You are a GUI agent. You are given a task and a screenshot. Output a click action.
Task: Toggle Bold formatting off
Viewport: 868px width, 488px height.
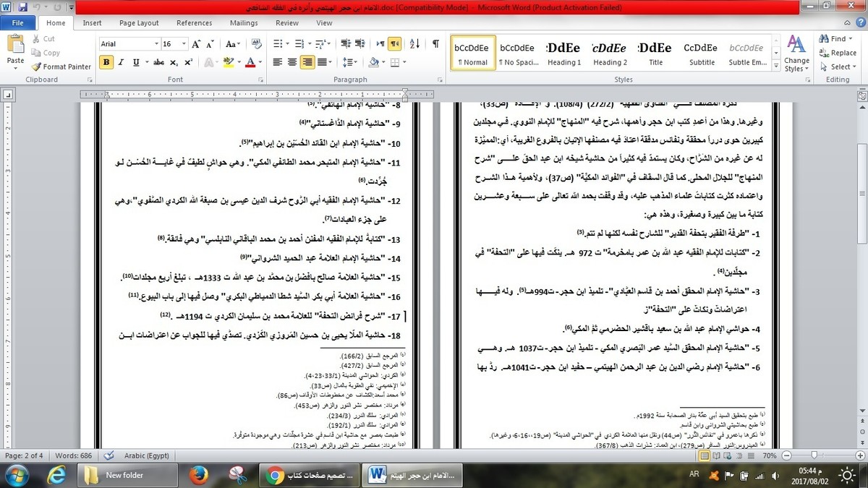point(106,63)
